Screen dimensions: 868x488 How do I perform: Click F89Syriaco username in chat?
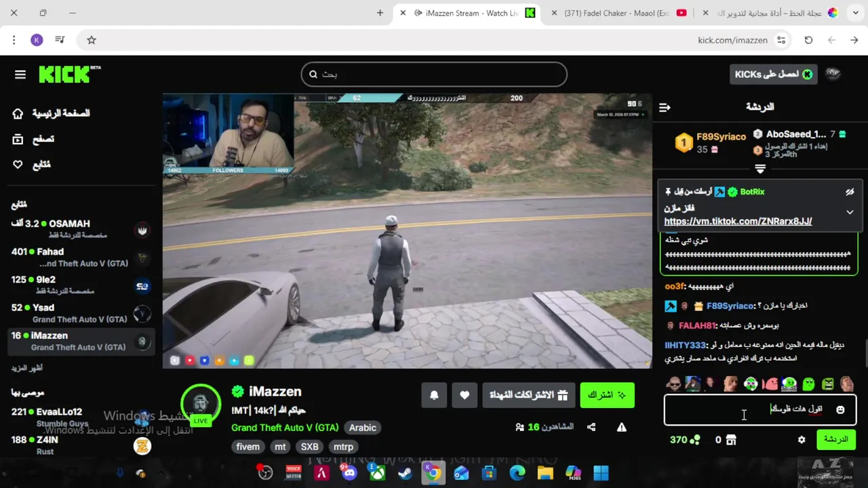point(730,306)
